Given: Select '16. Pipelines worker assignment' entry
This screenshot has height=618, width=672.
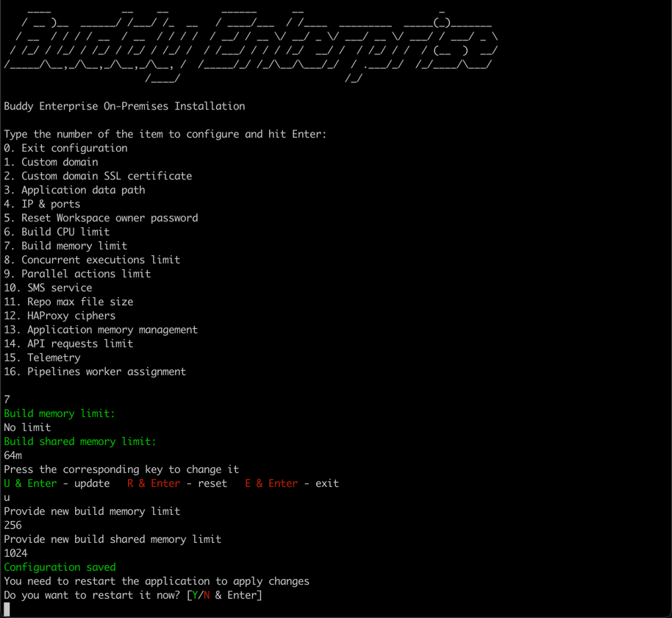Looking at the screenshot, I should click(95, 372).
